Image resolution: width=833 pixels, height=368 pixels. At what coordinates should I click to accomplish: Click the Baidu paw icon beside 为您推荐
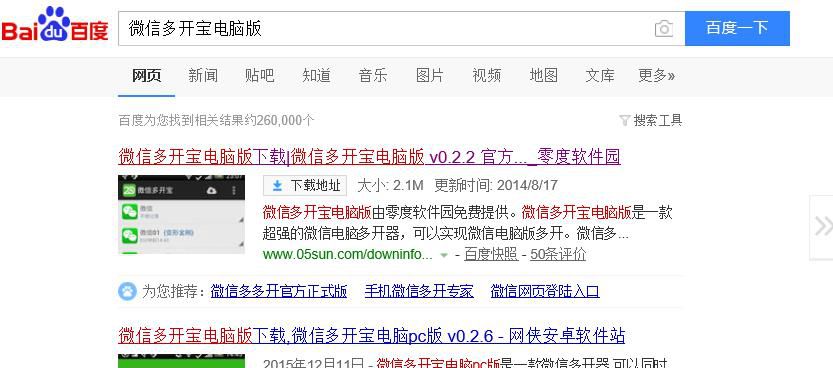coord(128,291)
